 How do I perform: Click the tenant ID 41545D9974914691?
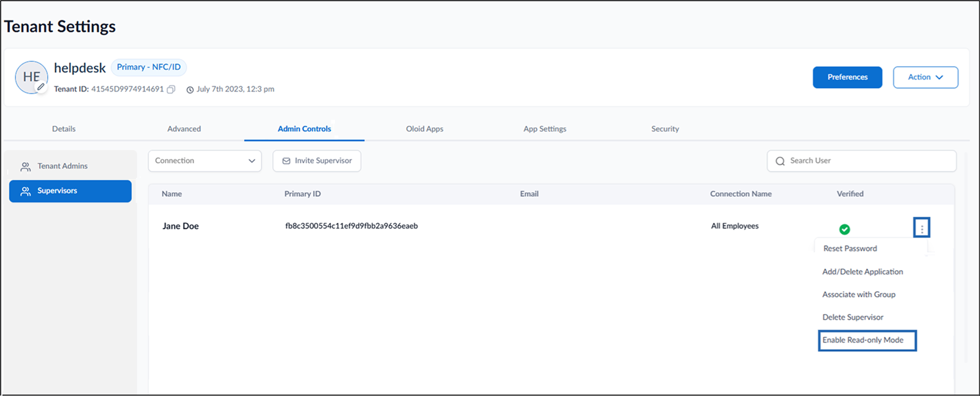(x=127, y=89)
